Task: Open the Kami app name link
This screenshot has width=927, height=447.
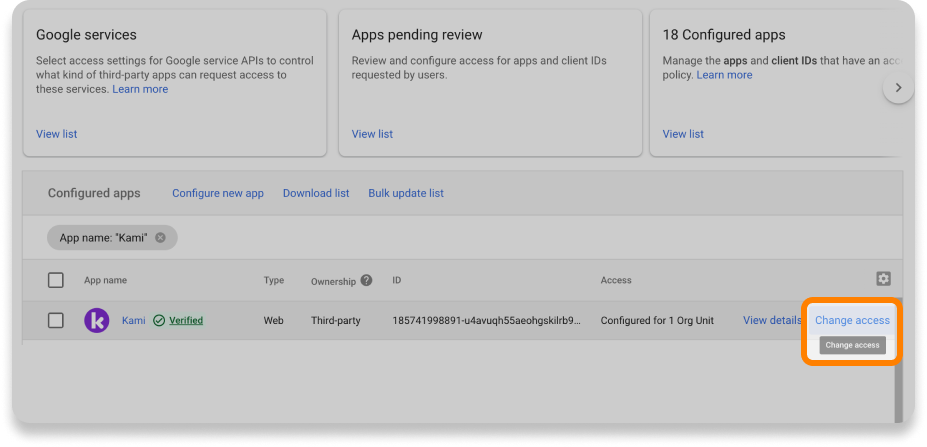Action: 134,320
